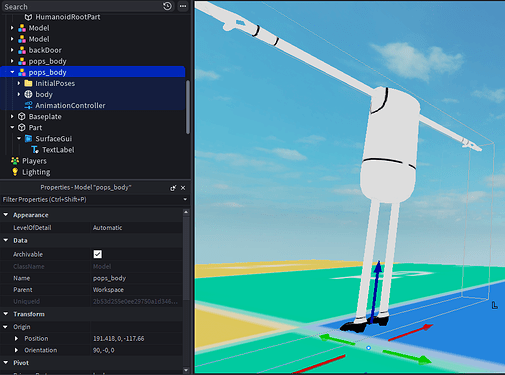Collapse the selected pops_body node
Image resolution: width=505 pixels, height=375 pixels.
(x=12, y=72)
